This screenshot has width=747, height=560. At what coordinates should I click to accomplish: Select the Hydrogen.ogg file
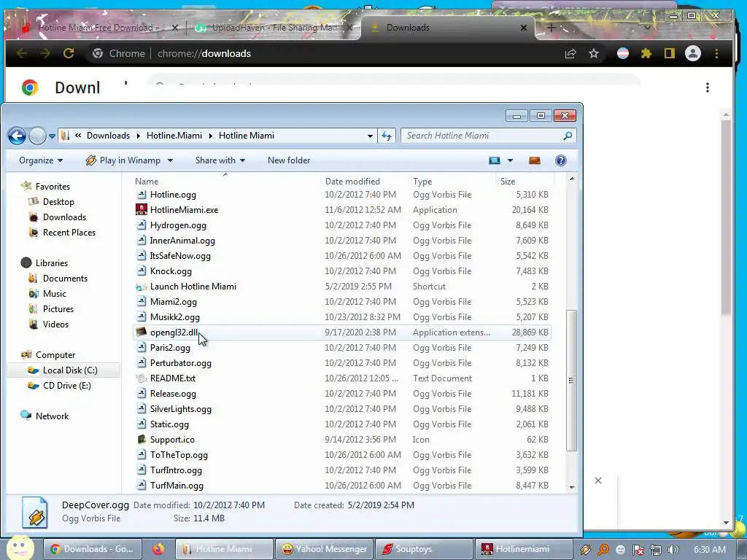pos(178,225)
